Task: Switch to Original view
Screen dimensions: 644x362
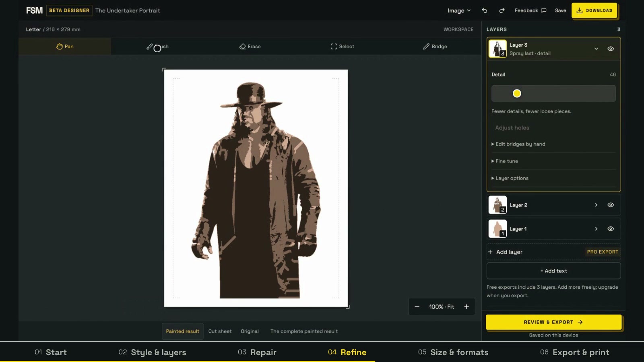Action: tap(250, 331)
